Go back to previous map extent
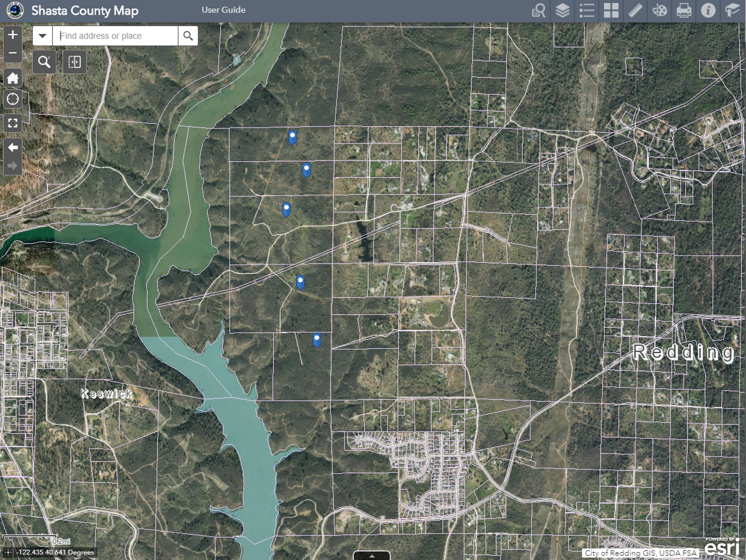This screenshot has width=746, height=560. pyautogui.click(x=13, y=148)
